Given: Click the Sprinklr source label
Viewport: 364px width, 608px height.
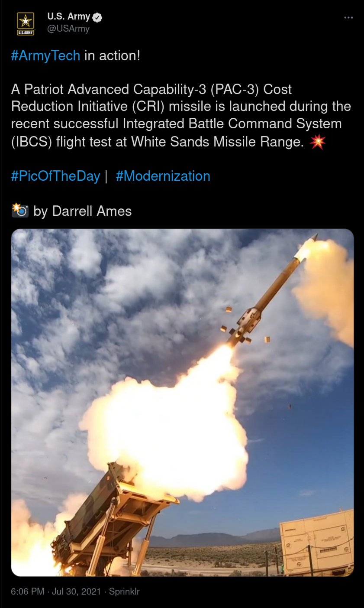Looking at the screenshot, I should coord(124,591).
